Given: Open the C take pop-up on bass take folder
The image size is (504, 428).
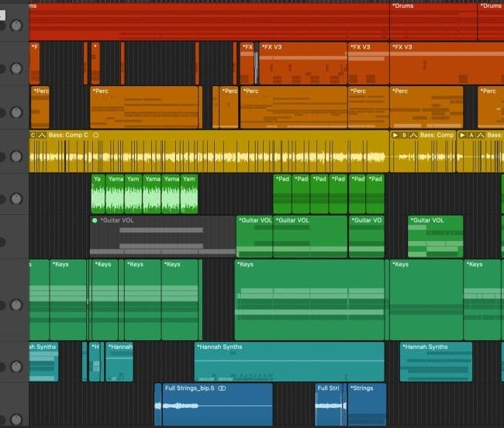Looking at the screenshot, I should (x=33, y=135).
